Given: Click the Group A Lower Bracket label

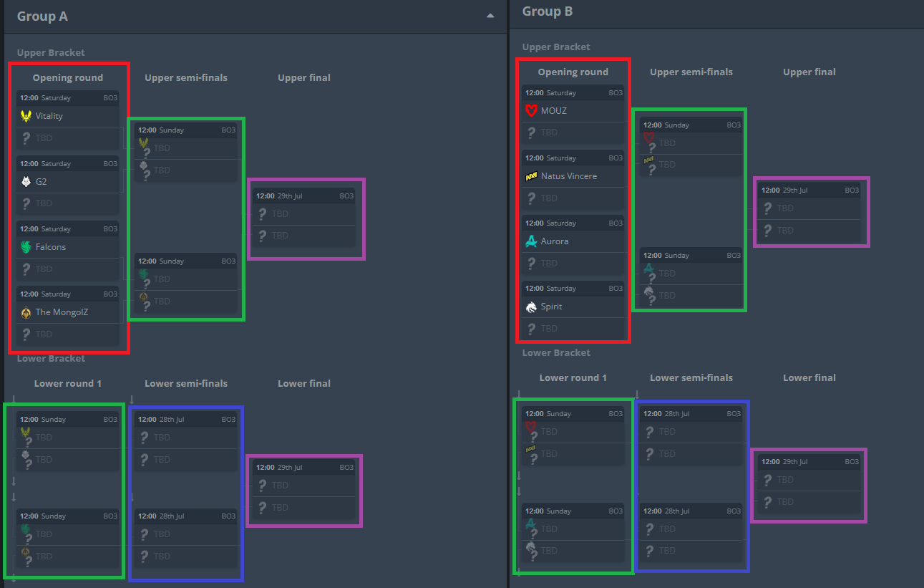Looking at the screenshot, I should tap(51, 359).
